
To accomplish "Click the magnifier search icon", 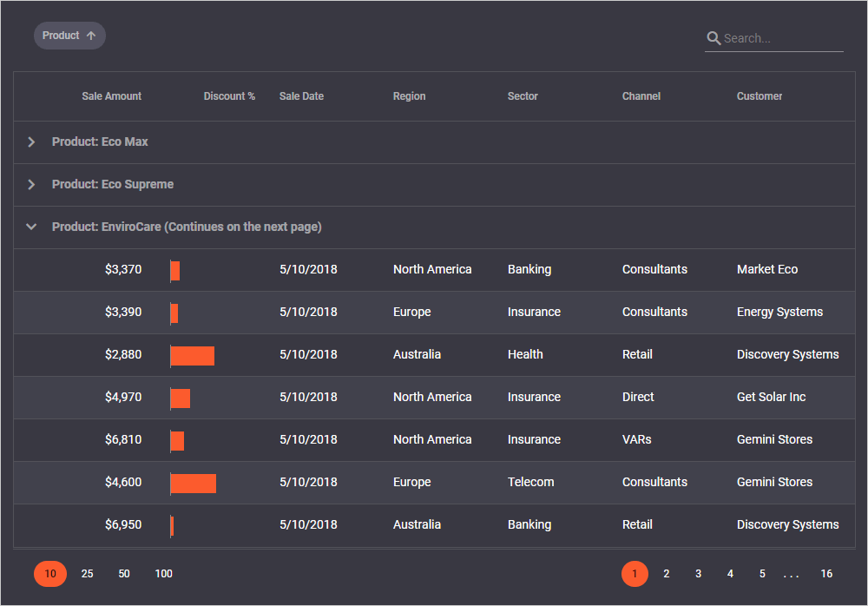I will click(713, 38).
